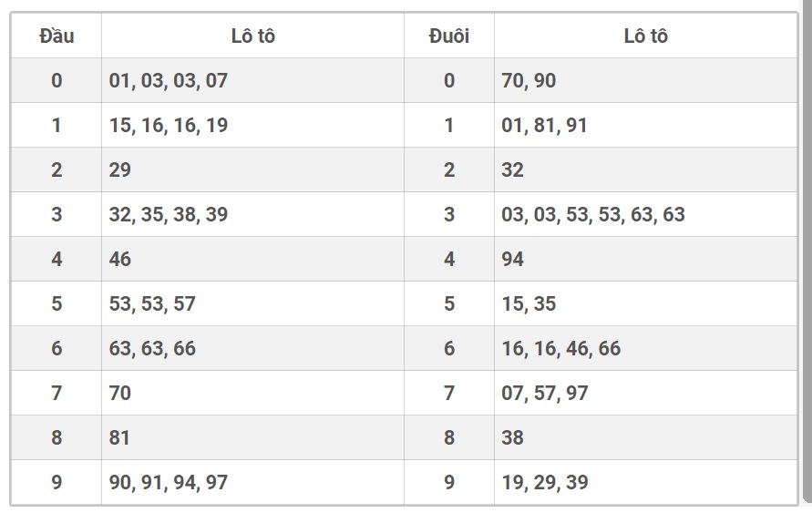Click cell containing 16, 16, 46, 66
This screenshot has height=513, width=812.
(646, 348)
